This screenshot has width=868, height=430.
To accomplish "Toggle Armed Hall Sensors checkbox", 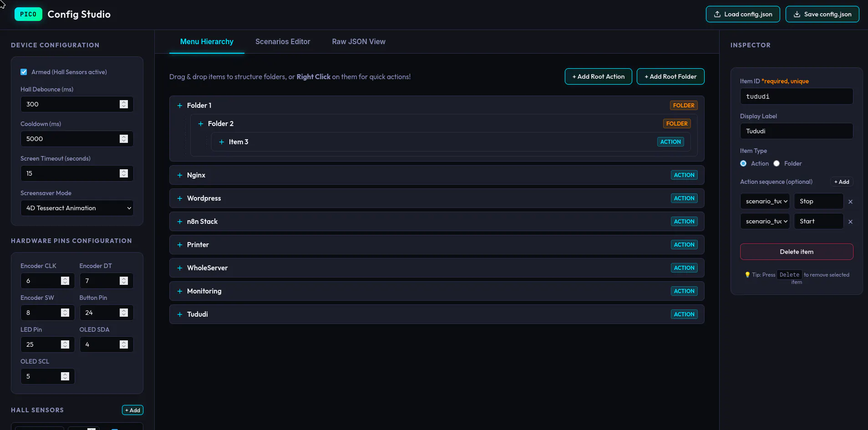I will point(24,72).
